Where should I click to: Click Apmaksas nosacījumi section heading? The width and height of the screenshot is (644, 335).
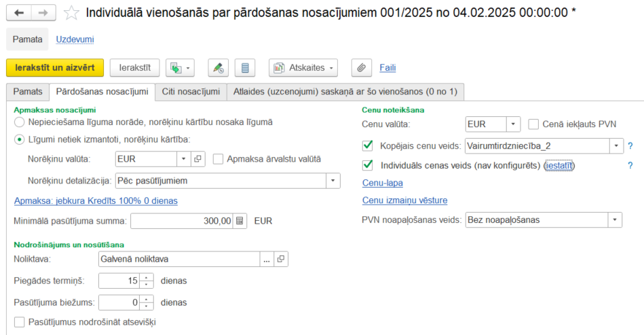point(54,110)
